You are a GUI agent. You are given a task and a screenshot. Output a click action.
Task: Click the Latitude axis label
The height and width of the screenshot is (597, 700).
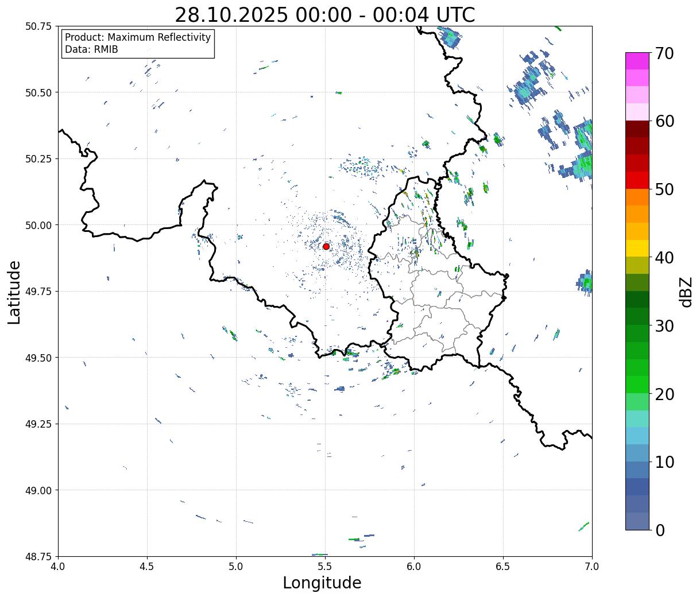click(x=14, y=292)
